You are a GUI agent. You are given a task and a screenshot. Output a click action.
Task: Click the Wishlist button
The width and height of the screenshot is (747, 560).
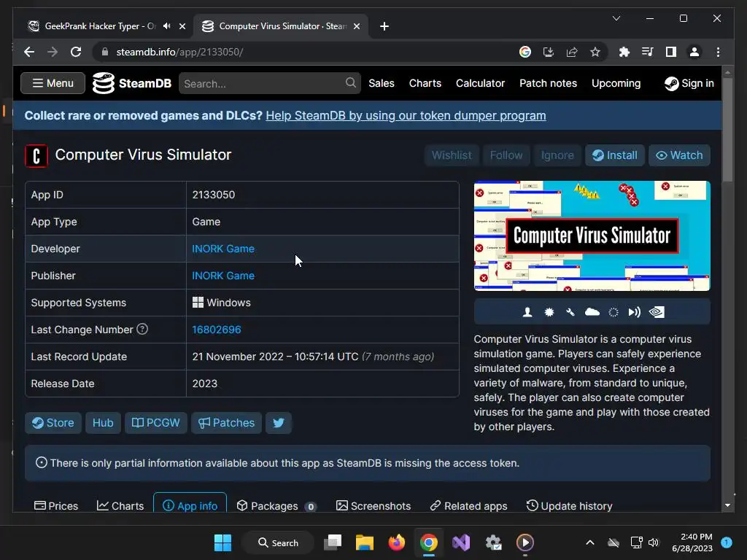coord(452,155)
